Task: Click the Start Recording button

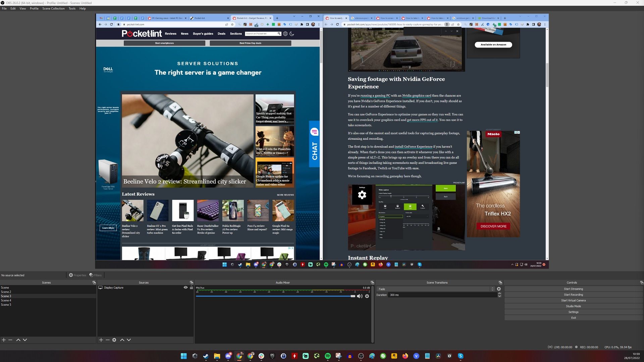Action: click(x=573, y=295)
